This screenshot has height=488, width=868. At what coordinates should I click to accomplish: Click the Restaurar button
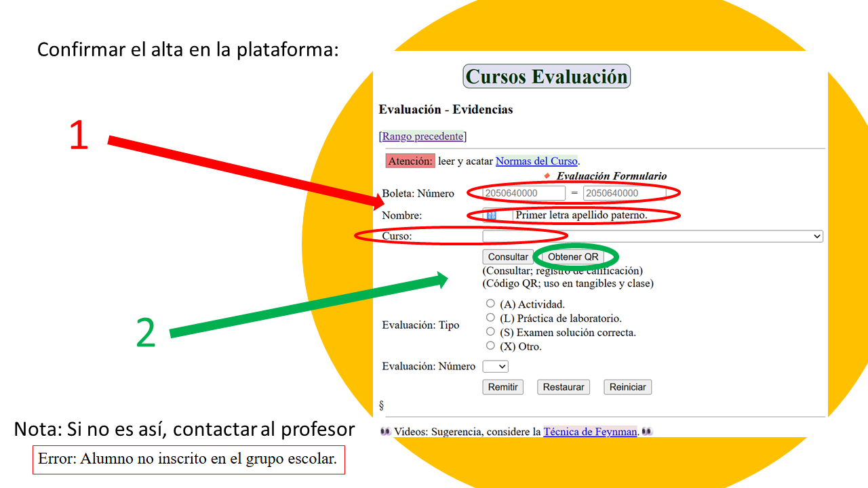click(564, 387)
